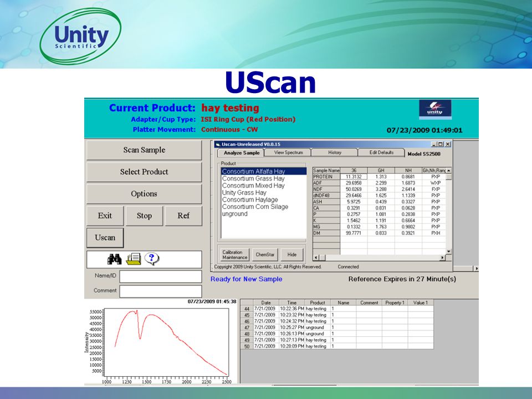Click the Date column header in history
532x399 pixels.
tap(267, 303)
